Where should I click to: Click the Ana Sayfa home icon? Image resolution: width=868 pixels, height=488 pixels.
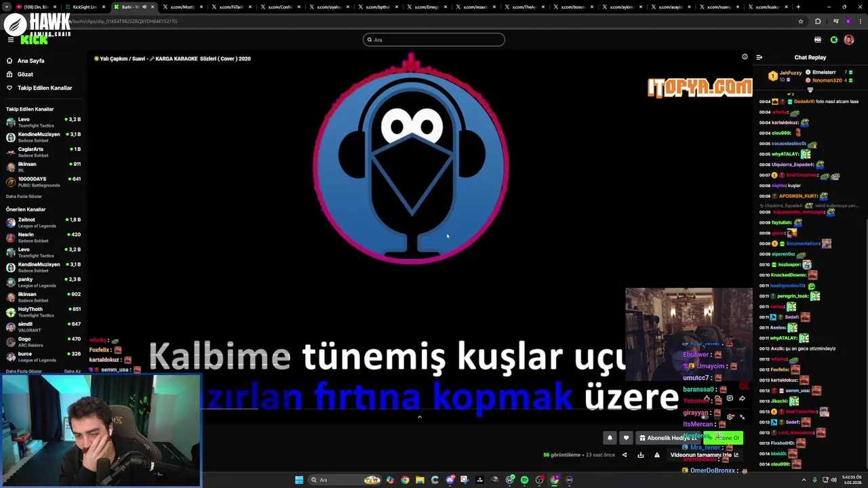(x=9, y=60)
